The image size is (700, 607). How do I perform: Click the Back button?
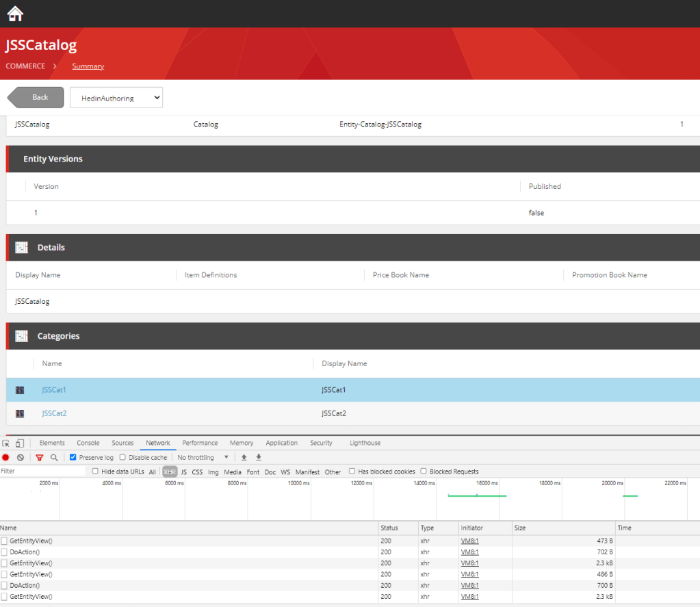coord(36,97)
